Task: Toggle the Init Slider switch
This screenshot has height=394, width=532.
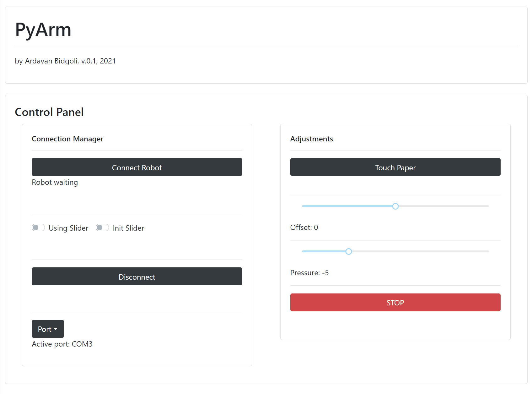Action: coord(102,228)
